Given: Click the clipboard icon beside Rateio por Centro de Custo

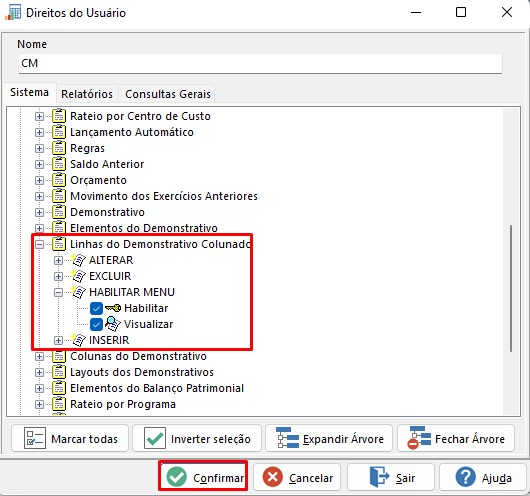Looking at the screenshot, I should (59, 116).
